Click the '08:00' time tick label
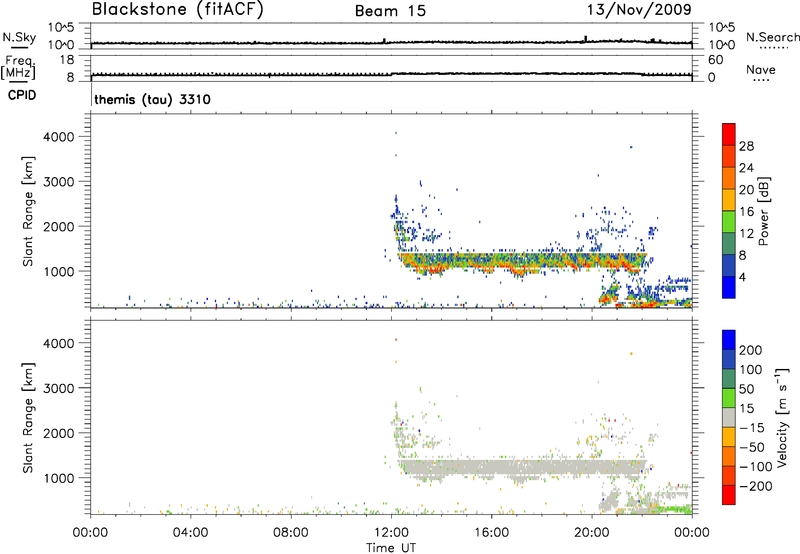This screenshot has width=800, height=554. click(291, 533)
